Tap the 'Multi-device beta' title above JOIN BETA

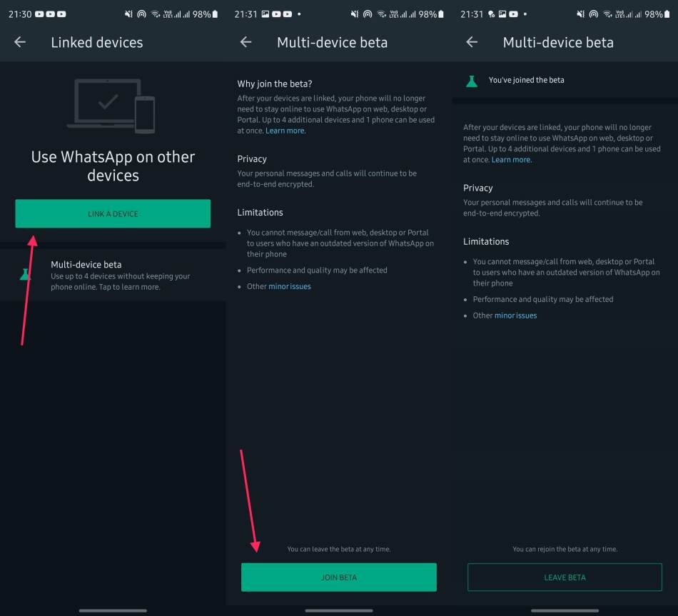332,42
